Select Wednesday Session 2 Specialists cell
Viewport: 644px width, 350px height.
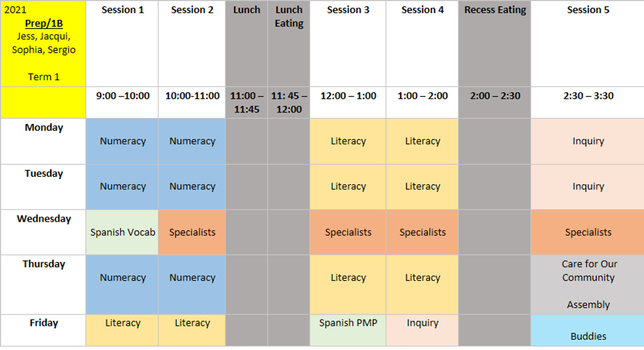[192, 232]
